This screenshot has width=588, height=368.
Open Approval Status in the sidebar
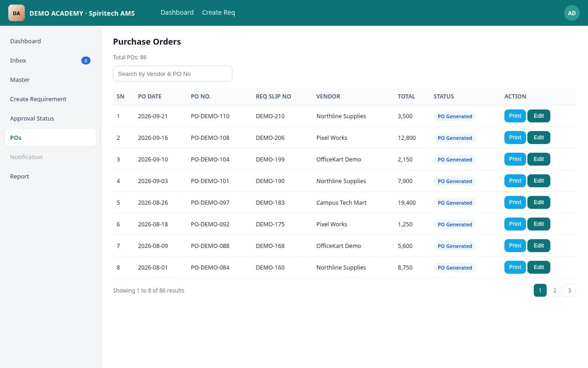(51, 118)
